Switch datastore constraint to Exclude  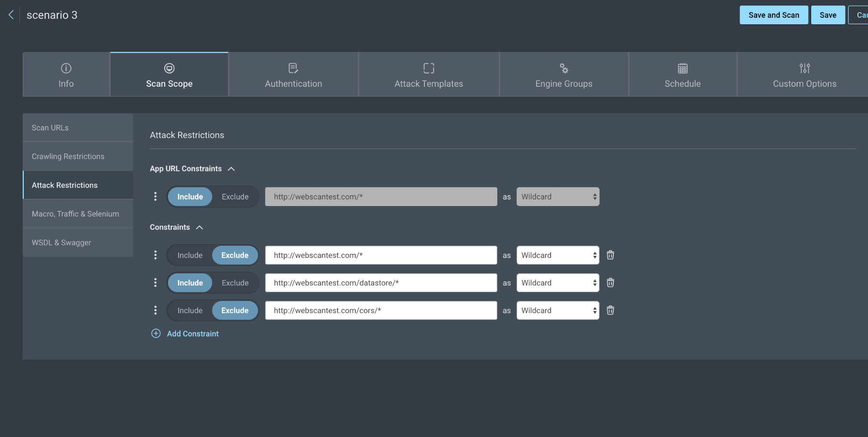[x=235, y=283]
